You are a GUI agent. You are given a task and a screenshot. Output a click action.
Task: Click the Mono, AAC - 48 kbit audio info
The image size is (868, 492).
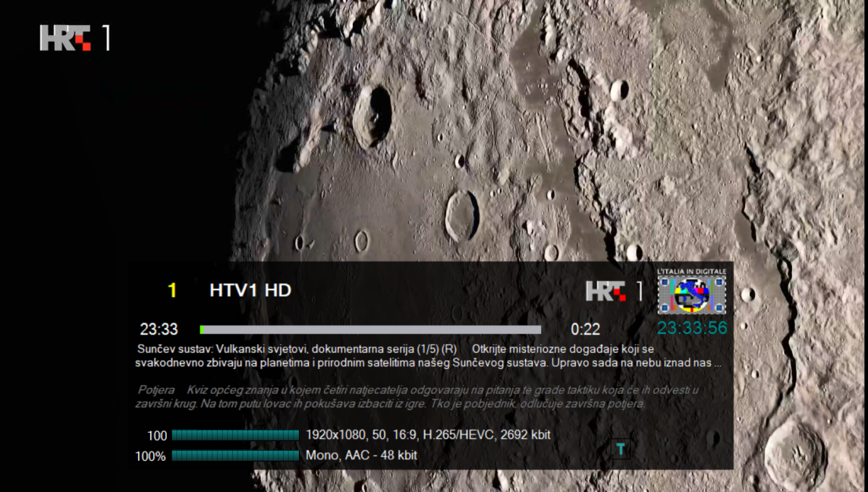(361, 456)
